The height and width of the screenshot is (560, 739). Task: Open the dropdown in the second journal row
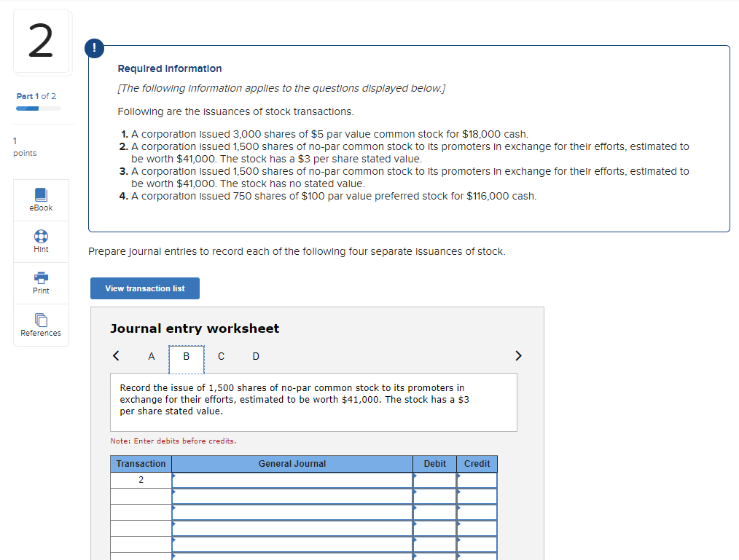292,496
